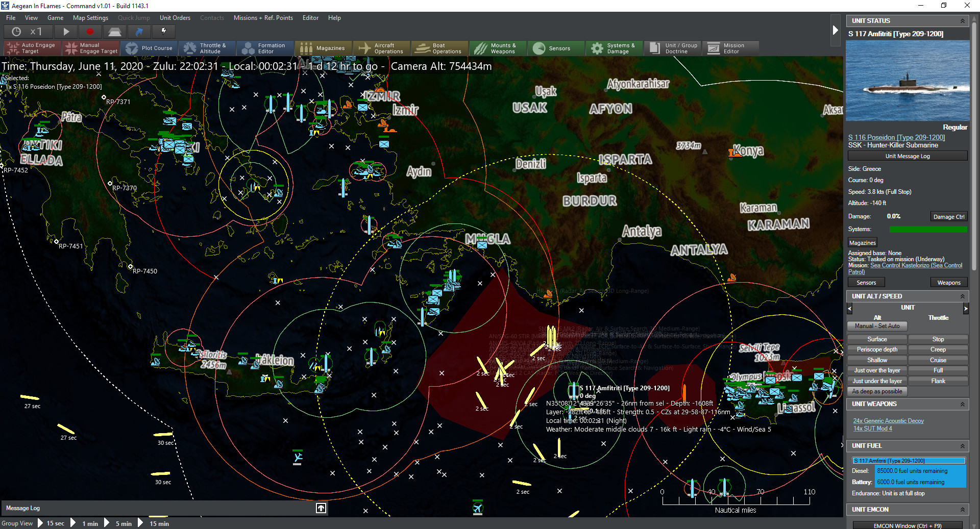
Task: Toggle Auto Engage Target mode
Action: click(x=32, y=47)
